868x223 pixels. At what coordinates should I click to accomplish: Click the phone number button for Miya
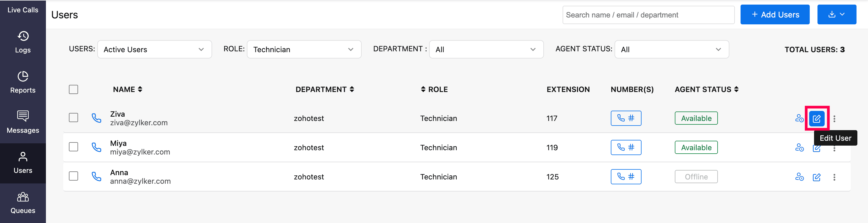tap(626, 147)
